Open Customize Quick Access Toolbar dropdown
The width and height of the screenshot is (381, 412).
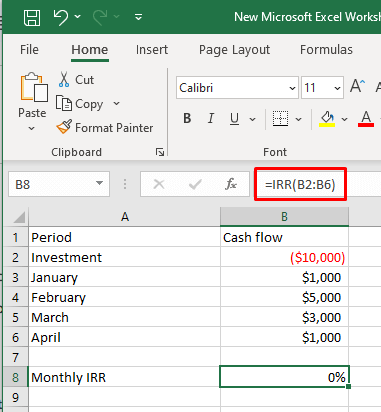(138, 17)
